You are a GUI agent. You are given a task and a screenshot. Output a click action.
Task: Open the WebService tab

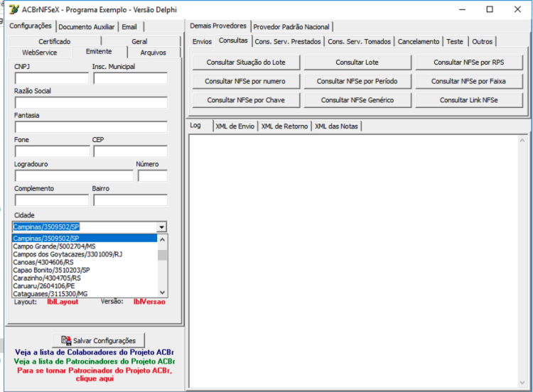point(39,53)
